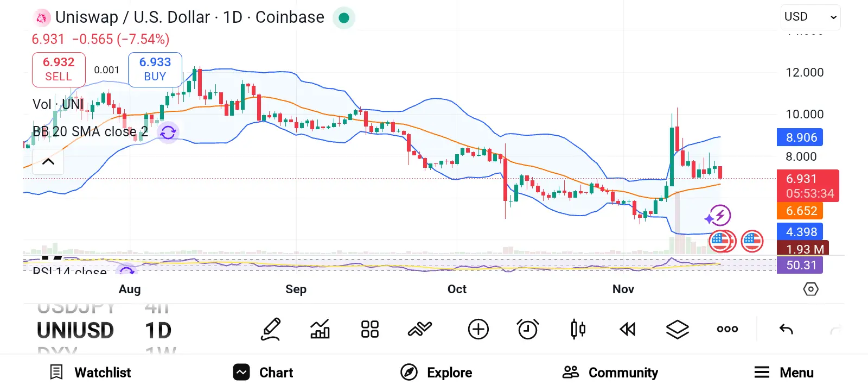Open the candlestick chart type icon
Screen dimensions: 868x391
(578, 329)
